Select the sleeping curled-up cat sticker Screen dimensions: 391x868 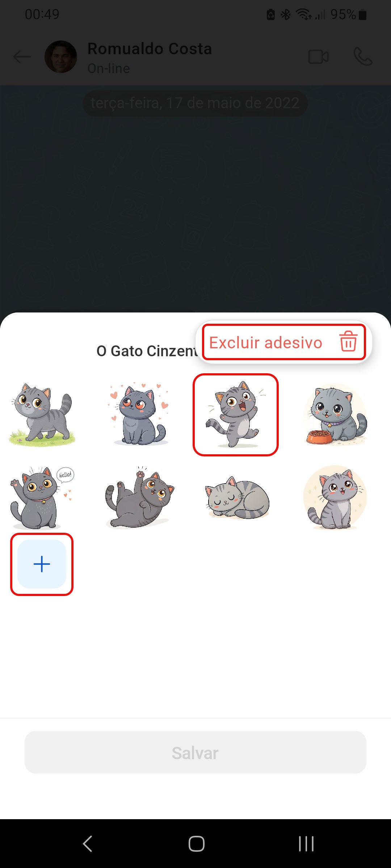(237, 498)
